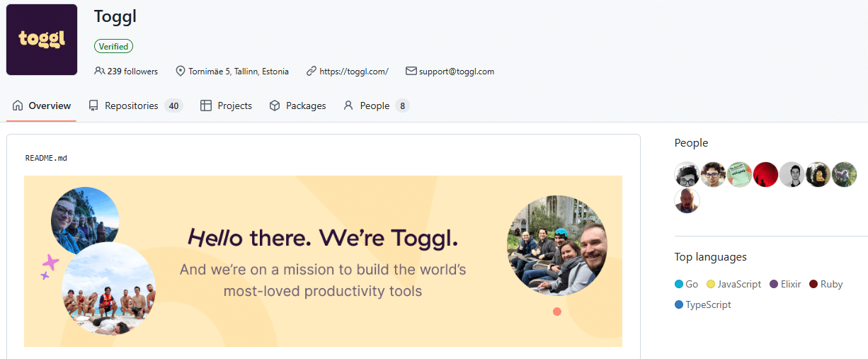Click the blue Go language color dot

click(679, 284)
